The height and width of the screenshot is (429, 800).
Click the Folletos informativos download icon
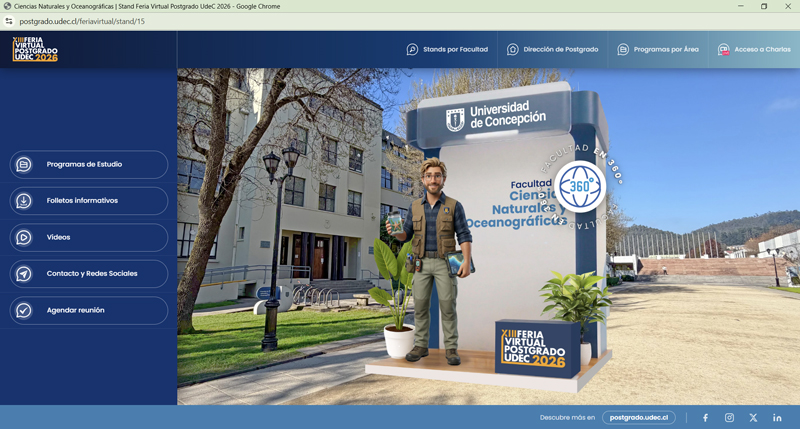(x=23, y=201)
